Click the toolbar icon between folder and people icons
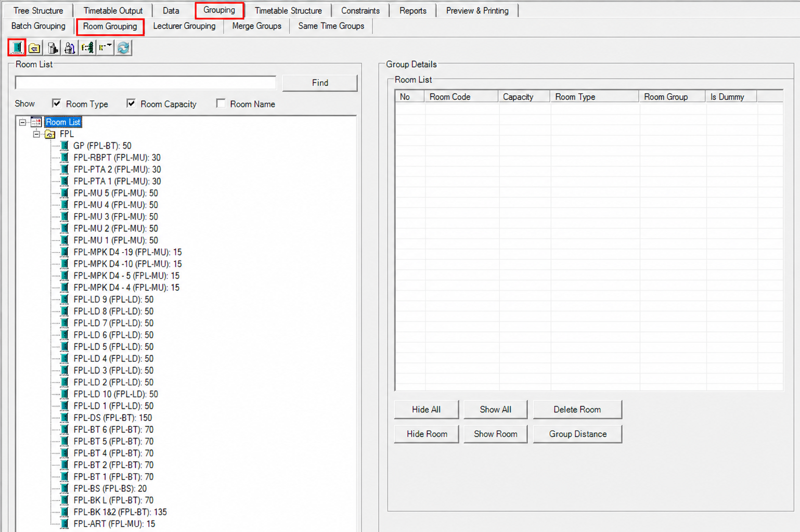Screen dimensions: 800x532 [53, 48]
